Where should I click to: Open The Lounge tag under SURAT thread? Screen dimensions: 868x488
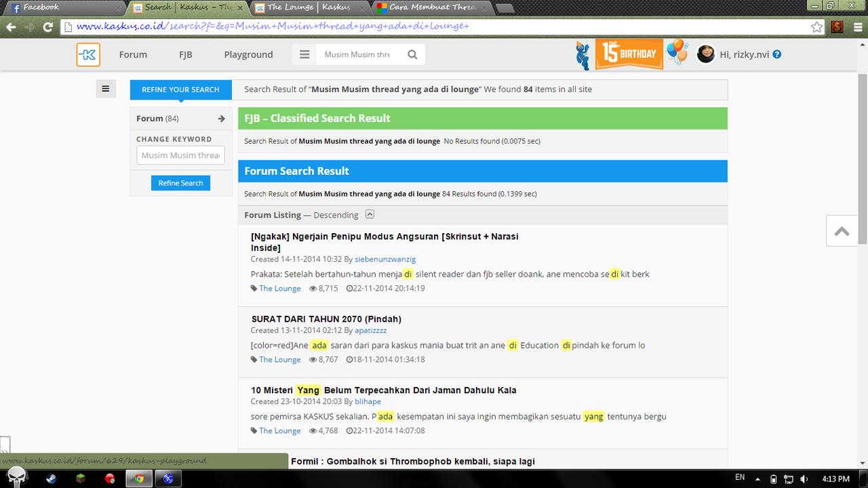click(279, 359)
